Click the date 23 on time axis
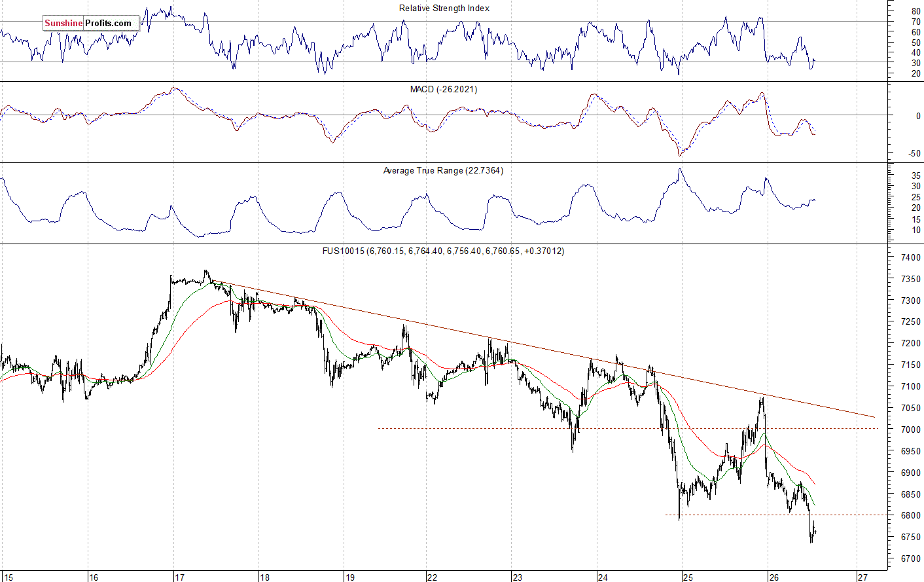The image size is (924, 582). 518,577
